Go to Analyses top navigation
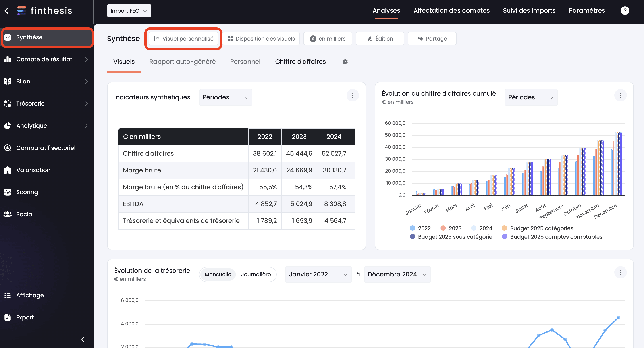Screen dimensions: 644x348 coord(386,10)
